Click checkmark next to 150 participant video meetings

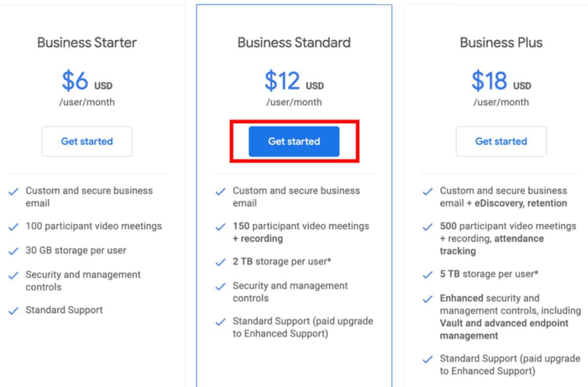[x=220, y=227]
